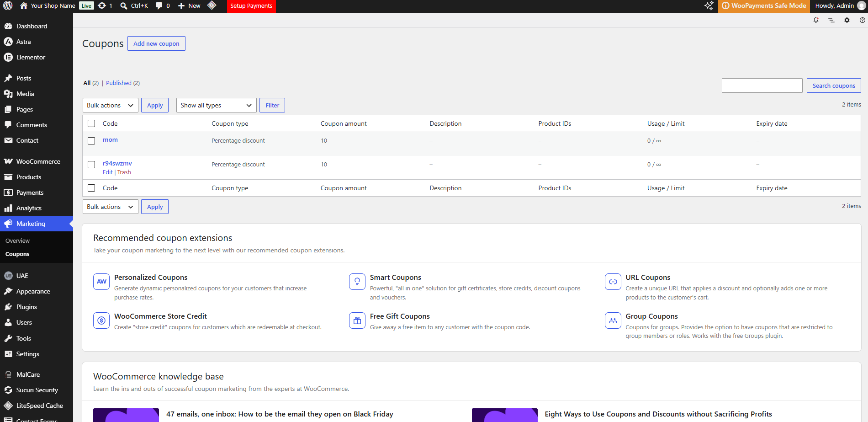868x422 pixels.
Task: Open the activity notifications bell icon
Action: [816, 20]
